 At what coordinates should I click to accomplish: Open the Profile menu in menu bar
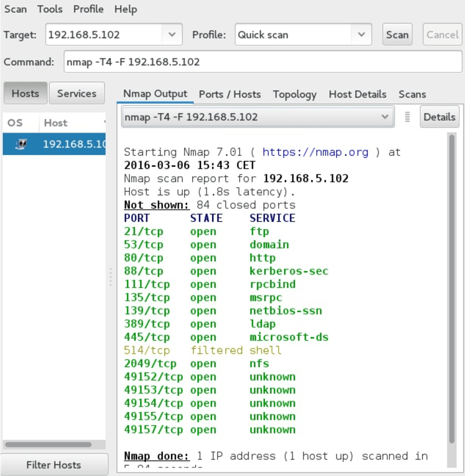click(89, 9)
